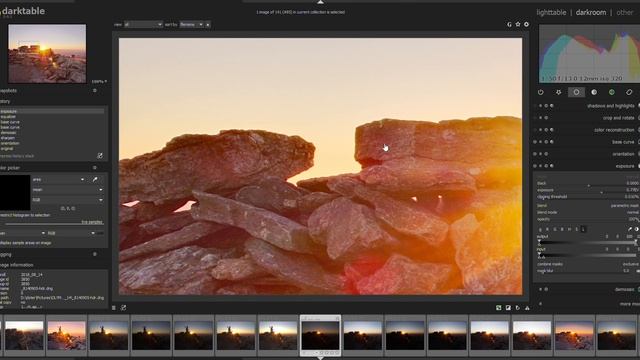Click the sort order toggle button
The height and width of the screenshot is (360, 640).
pyautogui.click(x=208, y=25)
